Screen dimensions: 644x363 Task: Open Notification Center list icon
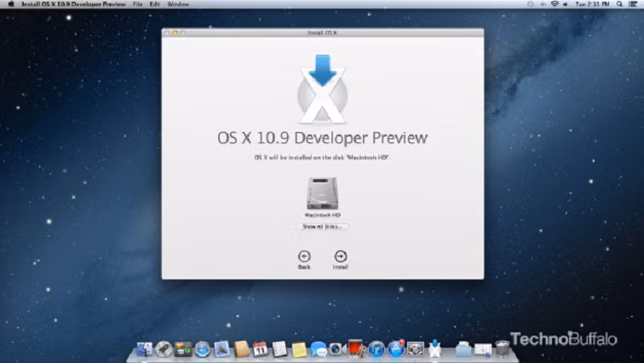632,4
